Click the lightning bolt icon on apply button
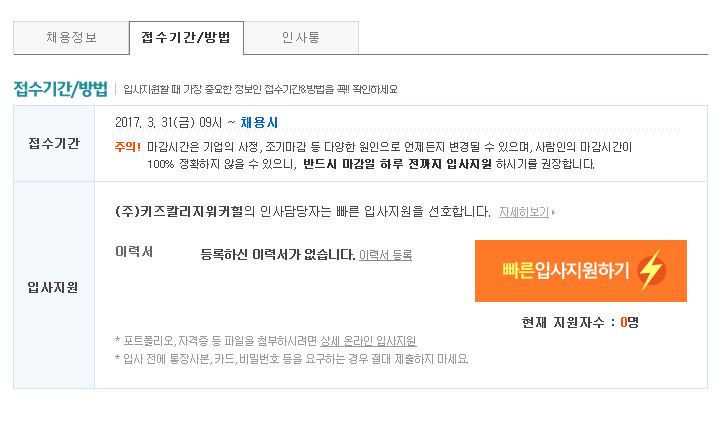This screenshot has height=422, width=727. [x=651, y=270]
